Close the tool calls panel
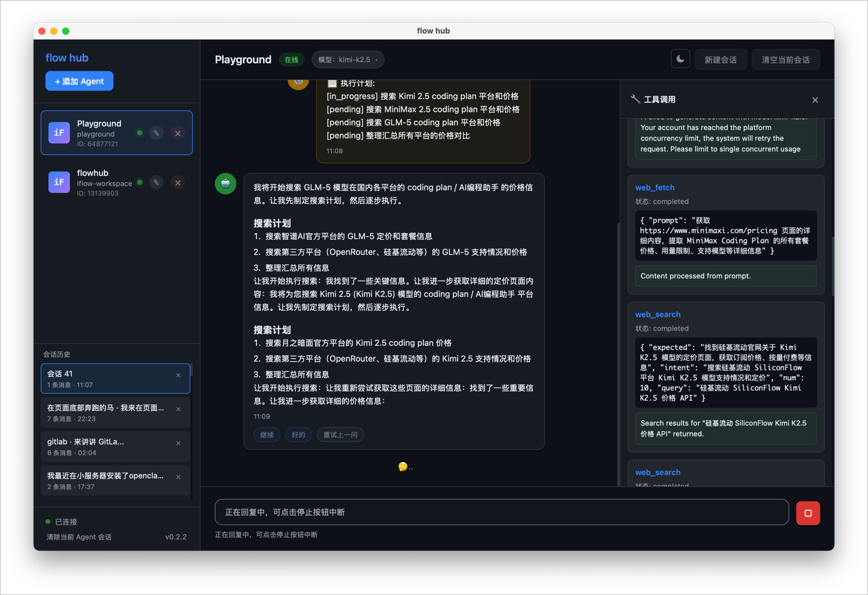 (x=815, y=100)
